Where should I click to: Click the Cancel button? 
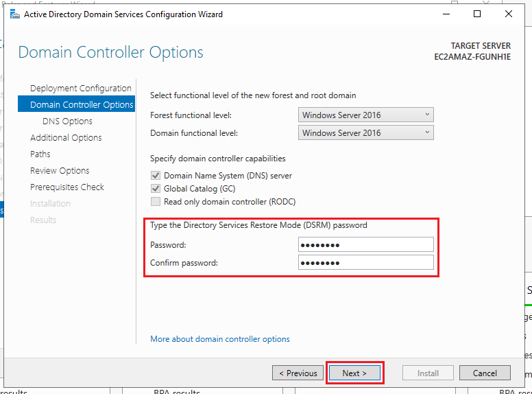[485, 373]
